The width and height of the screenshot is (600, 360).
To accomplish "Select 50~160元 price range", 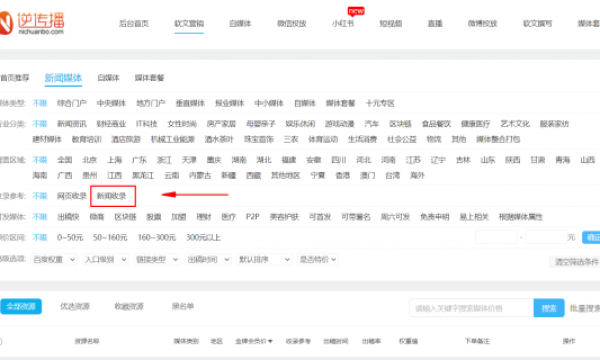I will click(110, 238).
